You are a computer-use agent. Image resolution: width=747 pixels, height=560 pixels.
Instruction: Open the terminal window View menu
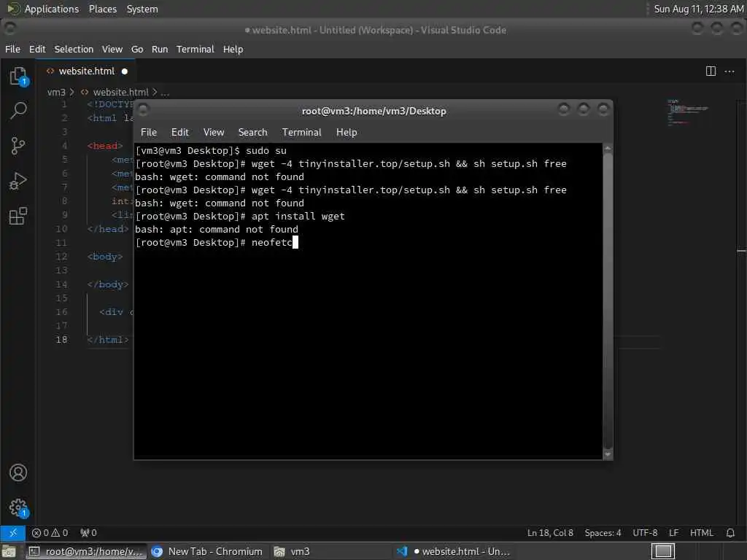(x=214, y=133)
